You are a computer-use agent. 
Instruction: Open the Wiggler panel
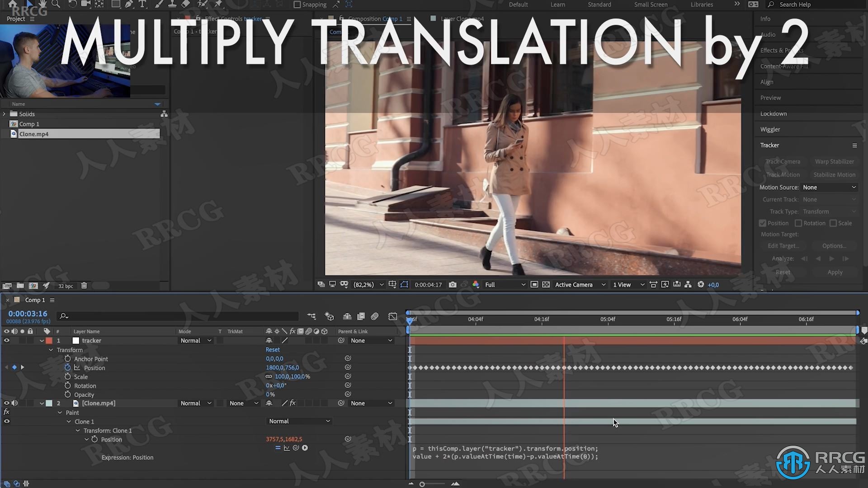(x=770, y=129)
